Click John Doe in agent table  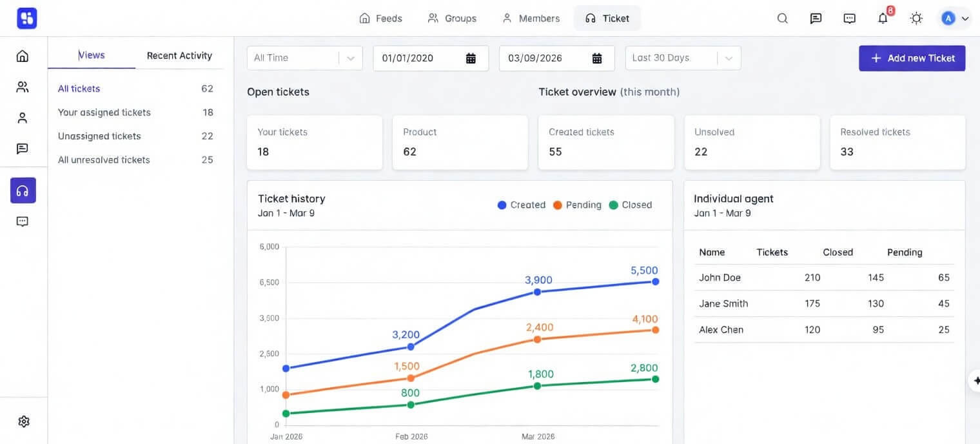[x=720, y=277]
